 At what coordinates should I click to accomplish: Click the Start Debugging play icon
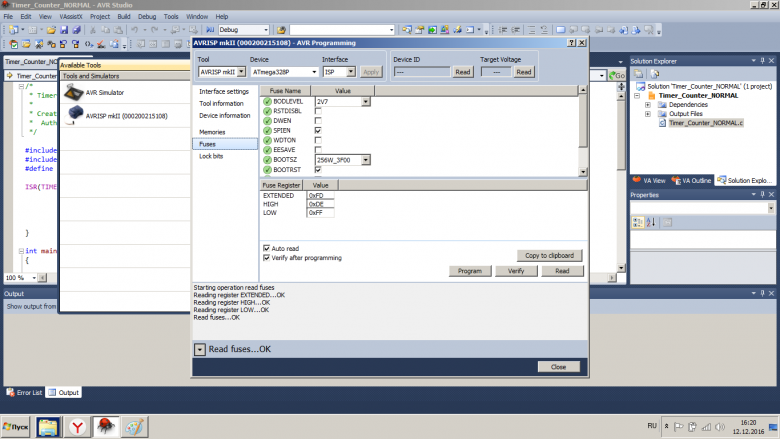tap(210, 30)
